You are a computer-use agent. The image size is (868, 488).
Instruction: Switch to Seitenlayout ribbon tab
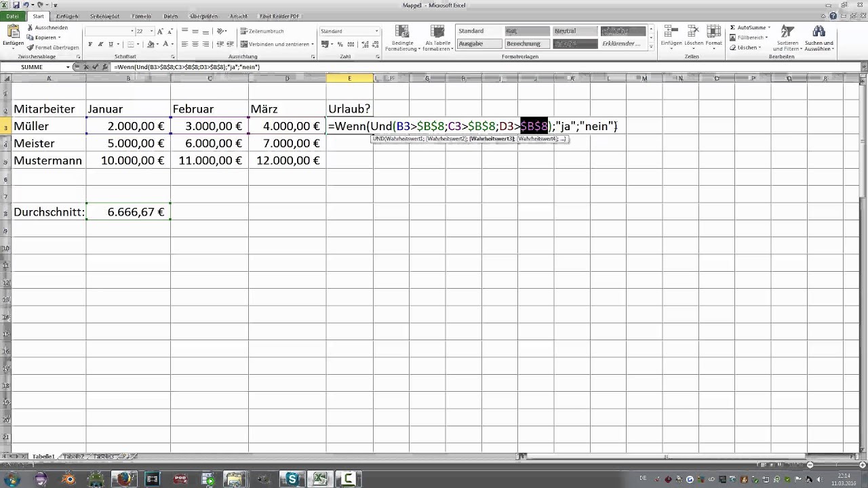pos(104,16)
